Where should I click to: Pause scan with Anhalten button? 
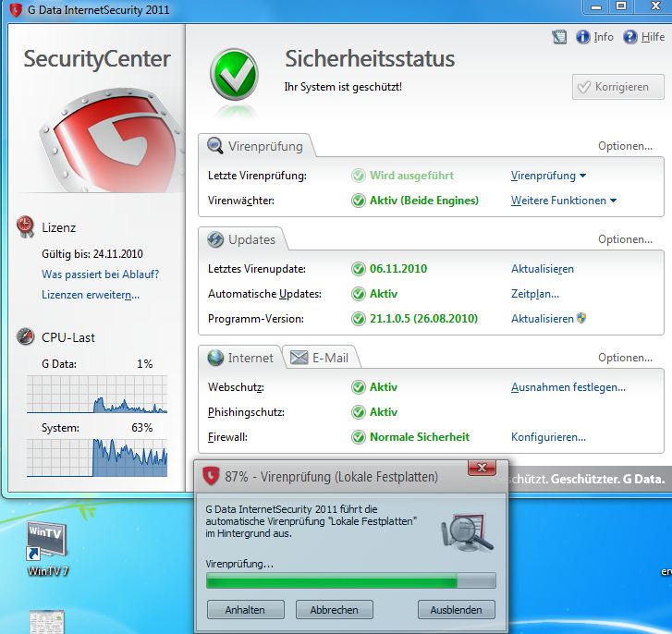pos(246,610)
